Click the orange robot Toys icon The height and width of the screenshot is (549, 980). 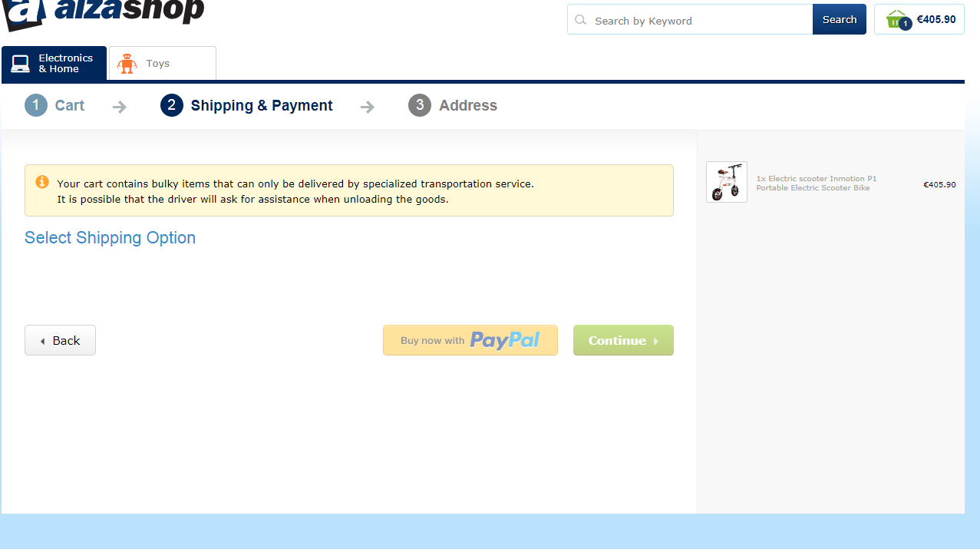pyautogui.click(x=127, y=64)
